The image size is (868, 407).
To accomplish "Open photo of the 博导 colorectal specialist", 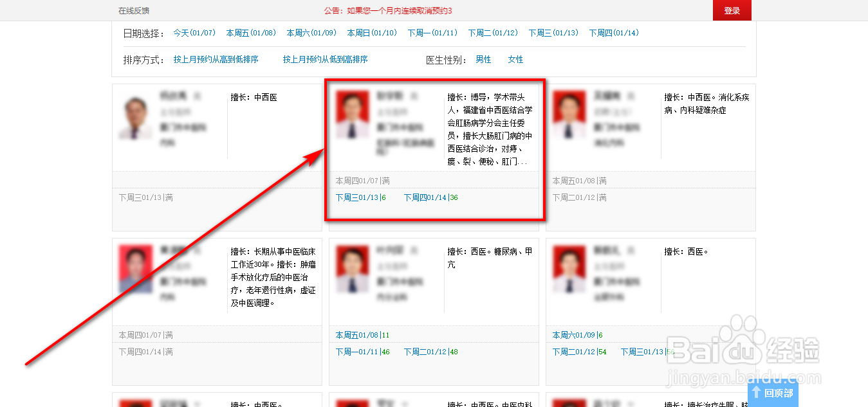I will point(352,114).
